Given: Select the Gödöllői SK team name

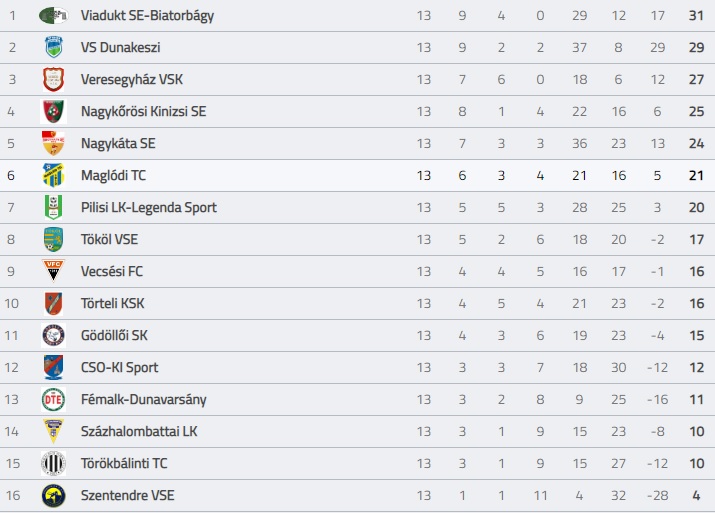Looking at the screenshot, I should click(114, 335).
